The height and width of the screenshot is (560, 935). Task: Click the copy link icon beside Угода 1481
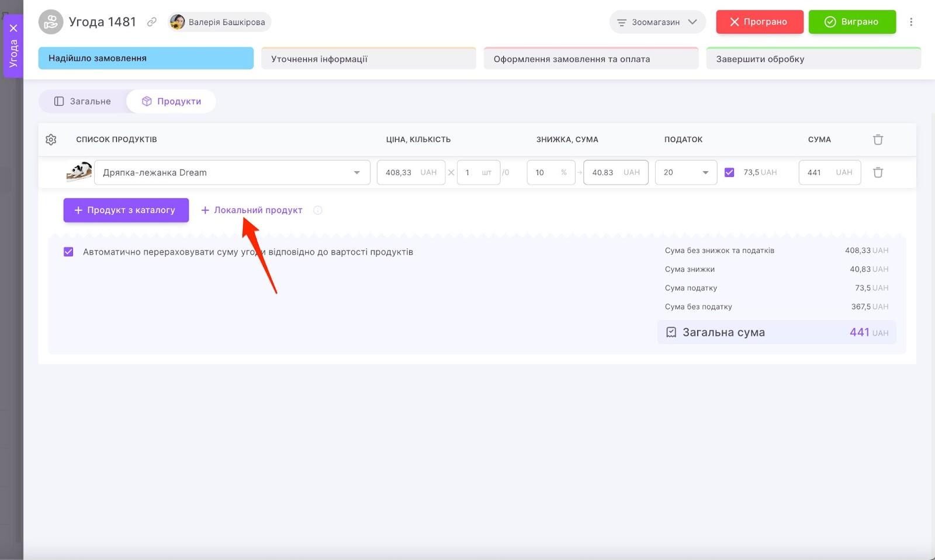pyautogui.click(x=151, y=22)
